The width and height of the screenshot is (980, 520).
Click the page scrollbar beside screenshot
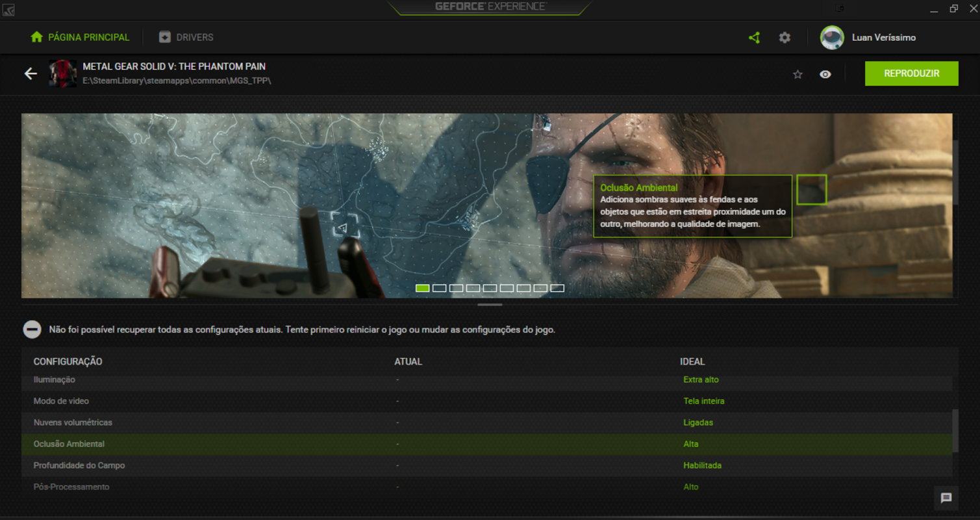coord(955,172)
